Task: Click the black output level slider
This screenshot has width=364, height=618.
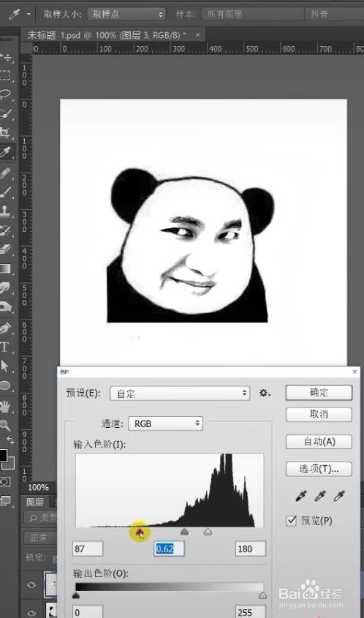Action: click(x=75, y=595)
